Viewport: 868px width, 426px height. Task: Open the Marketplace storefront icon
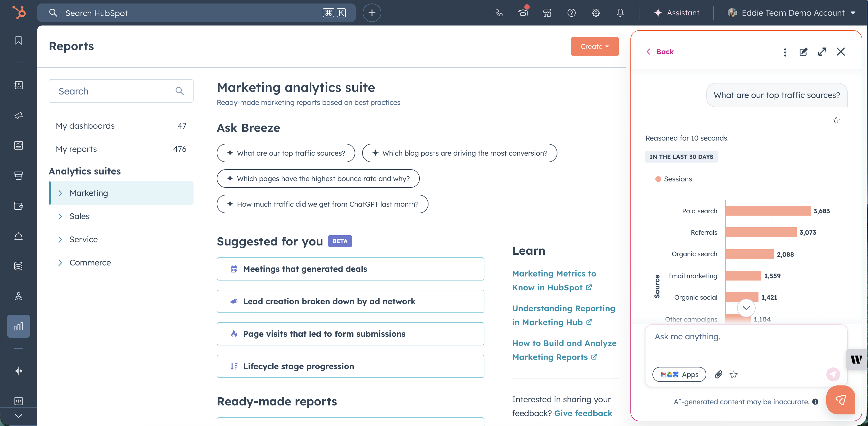click(547, 13)
